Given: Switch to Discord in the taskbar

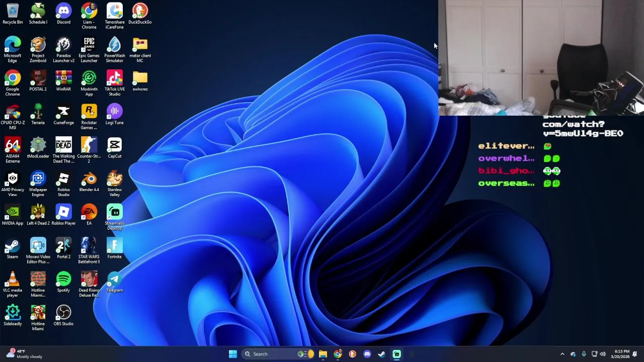Looking at the screenshot, I should click(x=367, y=354).
